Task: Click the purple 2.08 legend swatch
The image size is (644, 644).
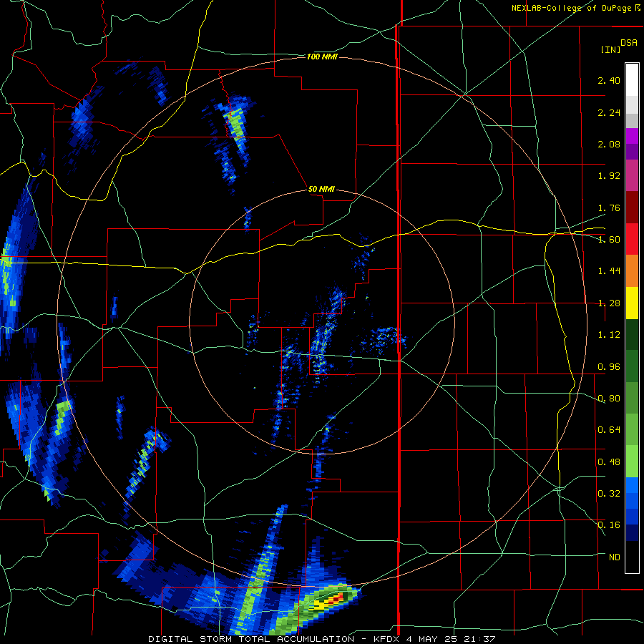Action: point(632,144)
